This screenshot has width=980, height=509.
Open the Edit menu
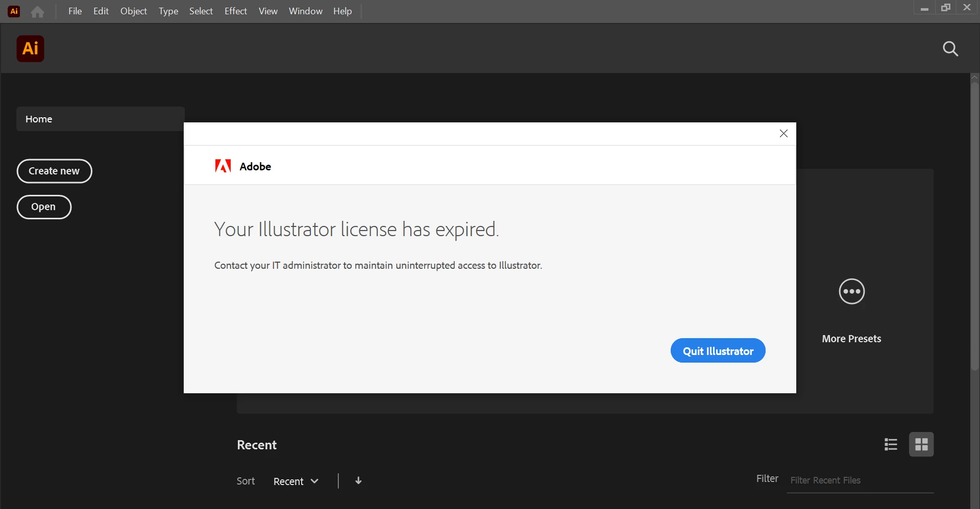point(101,11)
